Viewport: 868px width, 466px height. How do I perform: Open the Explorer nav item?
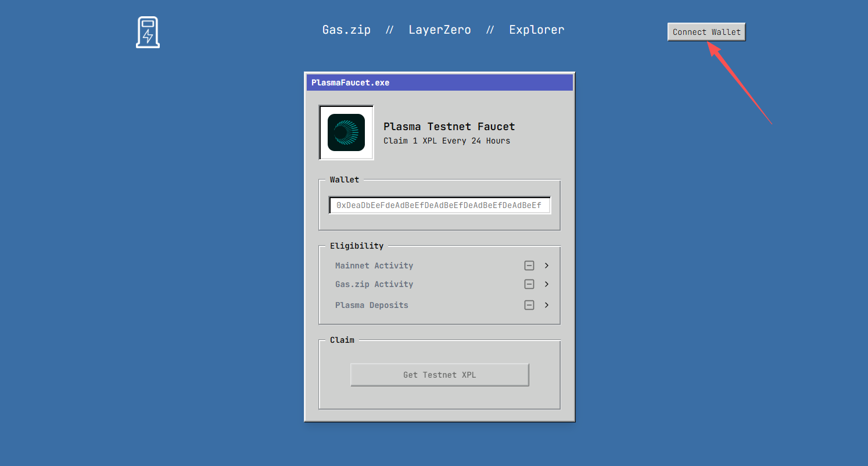[537, 30]
